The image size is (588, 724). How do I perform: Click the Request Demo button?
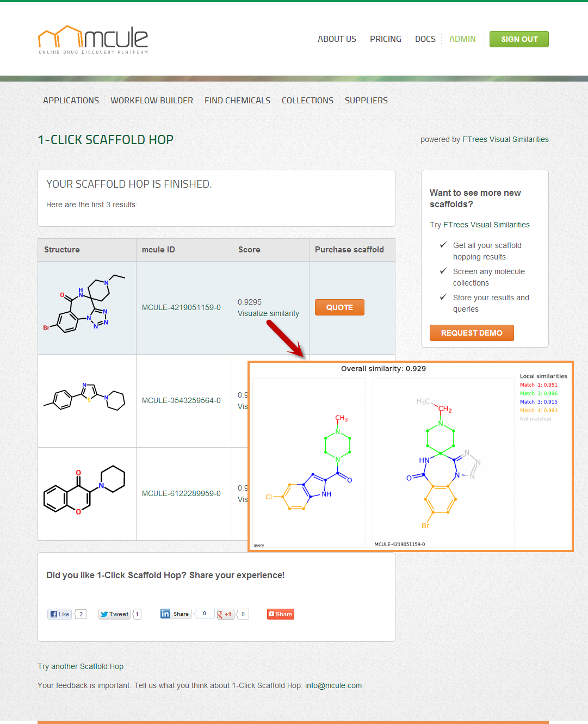coord(472,333)
